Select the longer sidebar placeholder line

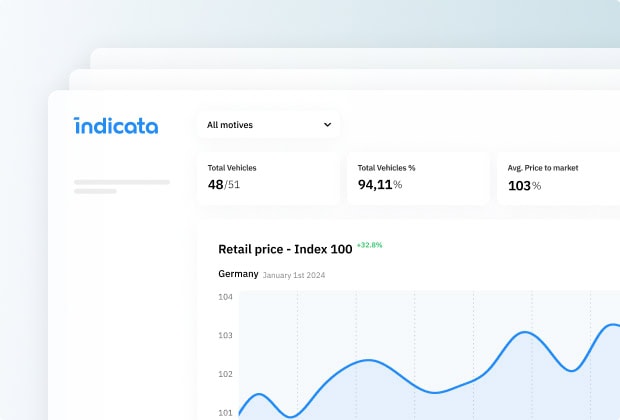[x=122, y=182]
